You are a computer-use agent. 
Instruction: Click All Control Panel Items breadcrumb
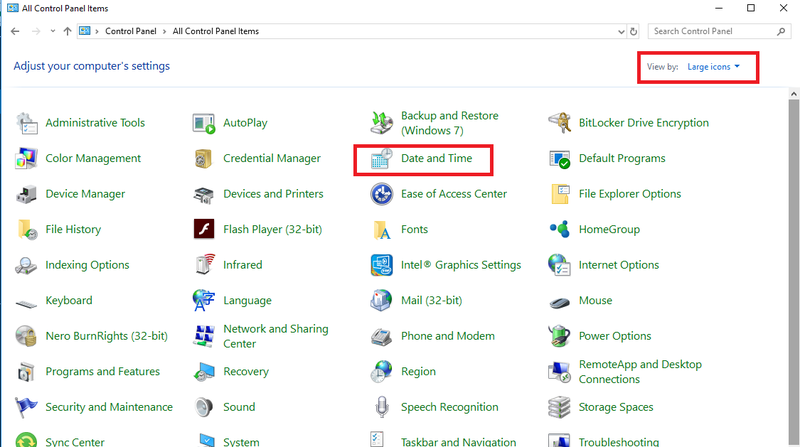(215, 31)
